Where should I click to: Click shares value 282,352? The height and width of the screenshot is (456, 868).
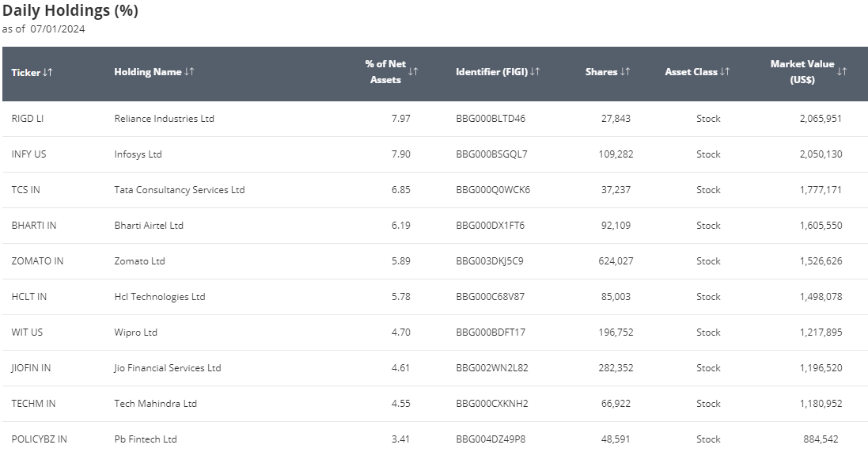pyautogui.click(x=616, y=368)
